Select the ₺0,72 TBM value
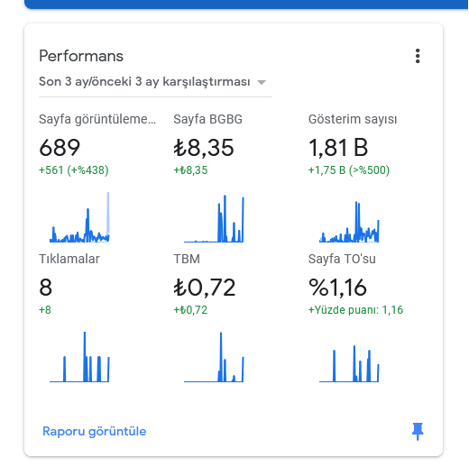The image size is (469, 476). (x=205, y=288)
